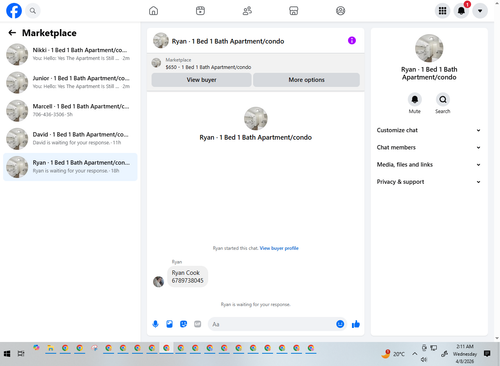
Task: Open the Groups profile-circle icon
Action: [x=340, y=11]
